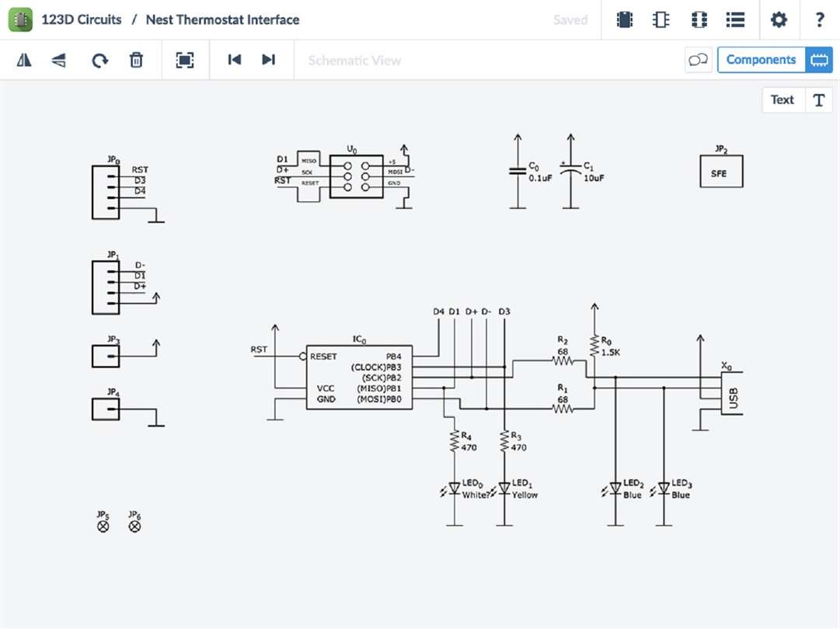Click the flip horizontal (mirror) icon
This screenshot has width=840, height=629.
click(24, 60)
